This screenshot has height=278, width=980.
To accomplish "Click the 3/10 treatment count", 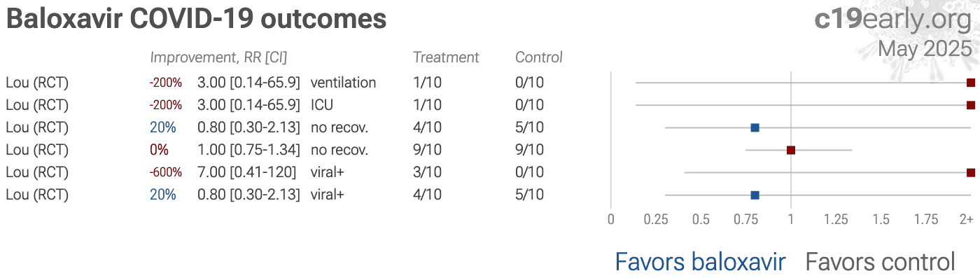I will point(427,172).
